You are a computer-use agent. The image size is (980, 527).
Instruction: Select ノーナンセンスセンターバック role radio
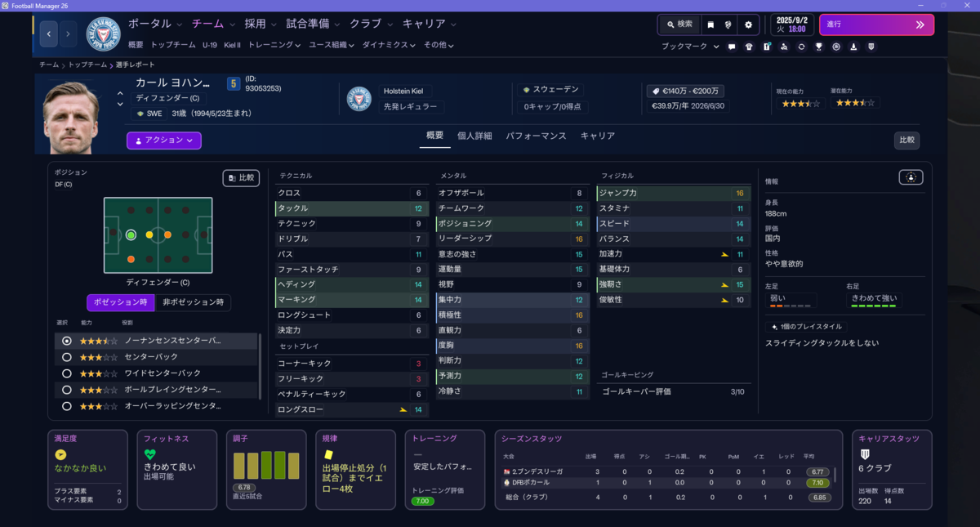[67, 341]
